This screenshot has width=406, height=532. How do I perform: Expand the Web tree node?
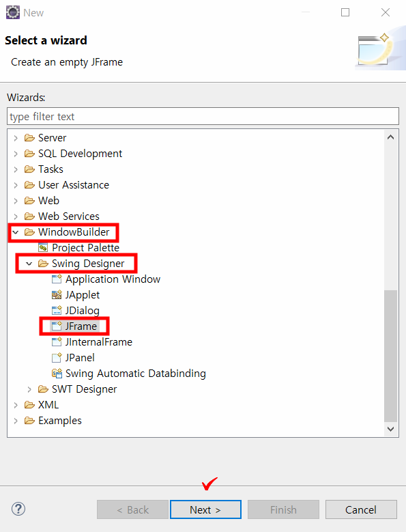[16, 201]
